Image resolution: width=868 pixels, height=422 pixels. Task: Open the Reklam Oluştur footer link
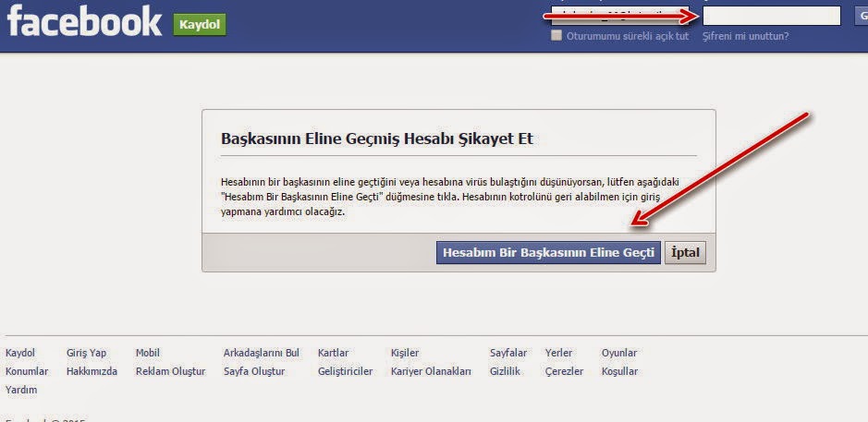[x=170, y=371]
